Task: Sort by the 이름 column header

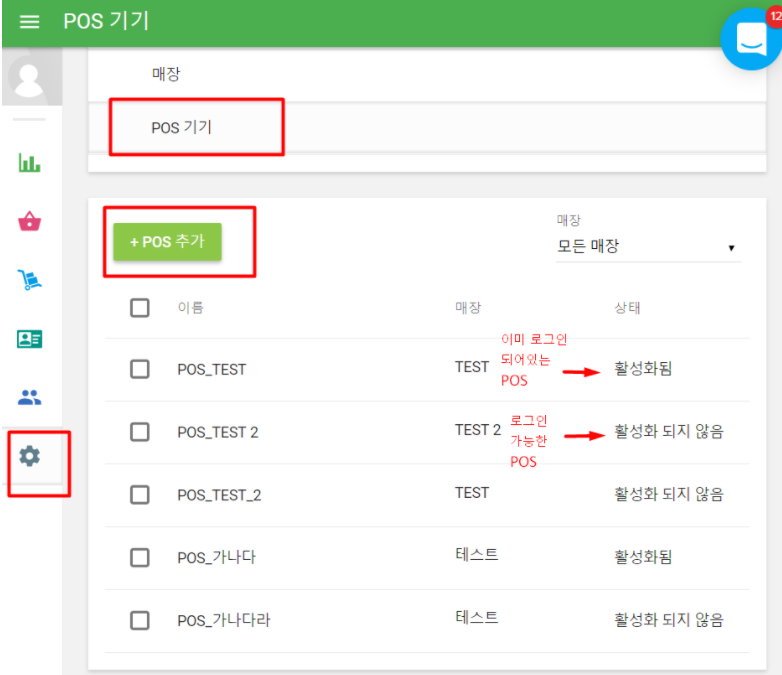Action: 190,308
